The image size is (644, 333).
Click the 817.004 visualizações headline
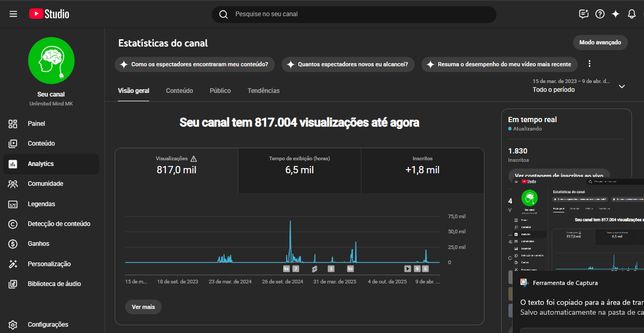click(299, 123)
